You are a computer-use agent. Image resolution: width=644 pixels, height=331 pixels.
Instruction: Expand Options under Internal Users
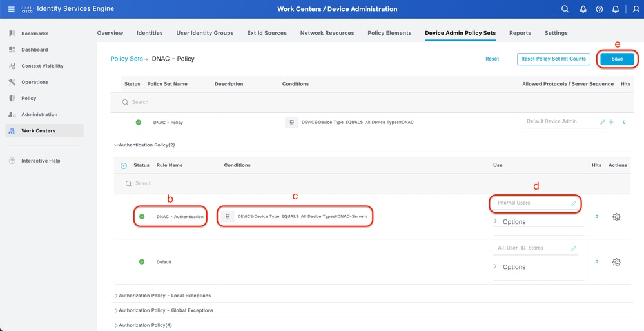(x=495, y=221)
